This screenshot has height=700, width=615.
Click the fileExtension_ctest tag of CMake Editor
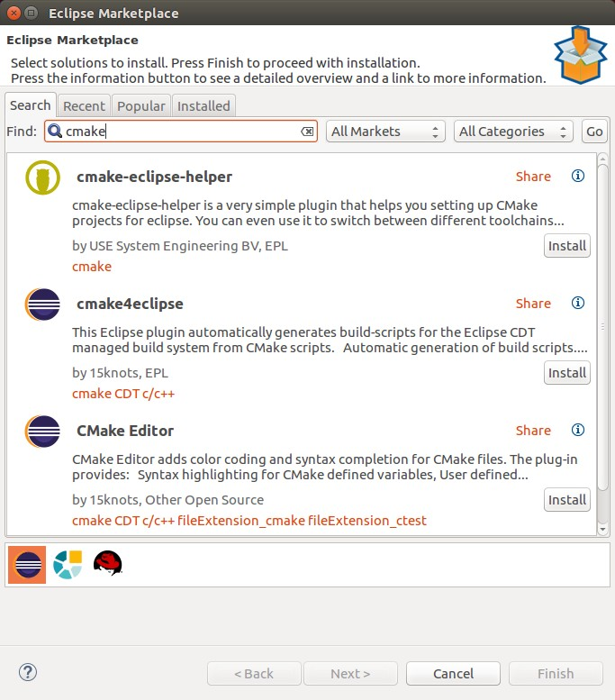click(367, 521)
